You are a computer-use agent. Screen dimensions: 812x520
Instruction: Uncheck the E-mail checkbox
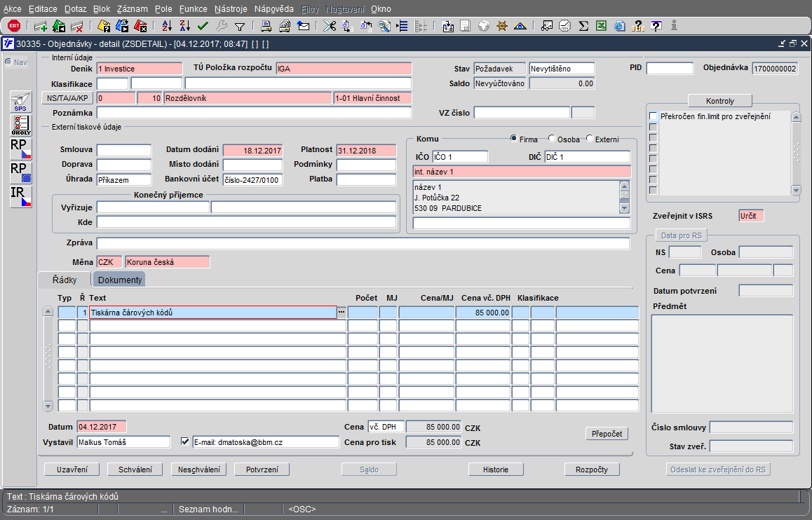tap(185, 442)
